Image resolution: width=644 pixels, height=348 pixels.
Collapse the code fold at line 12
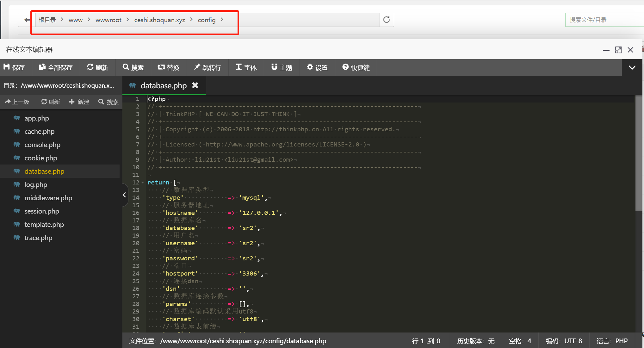[143, 183]
